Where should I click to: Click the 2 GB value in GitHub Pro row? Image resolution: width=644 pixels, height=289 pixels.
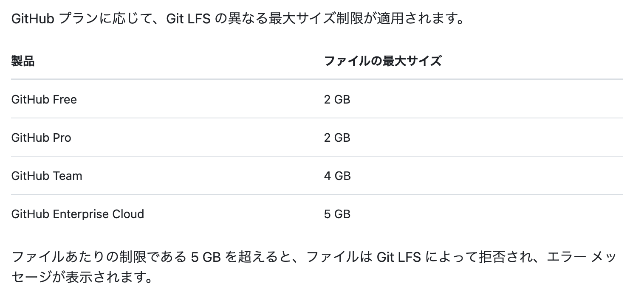(x=337, y=138)
